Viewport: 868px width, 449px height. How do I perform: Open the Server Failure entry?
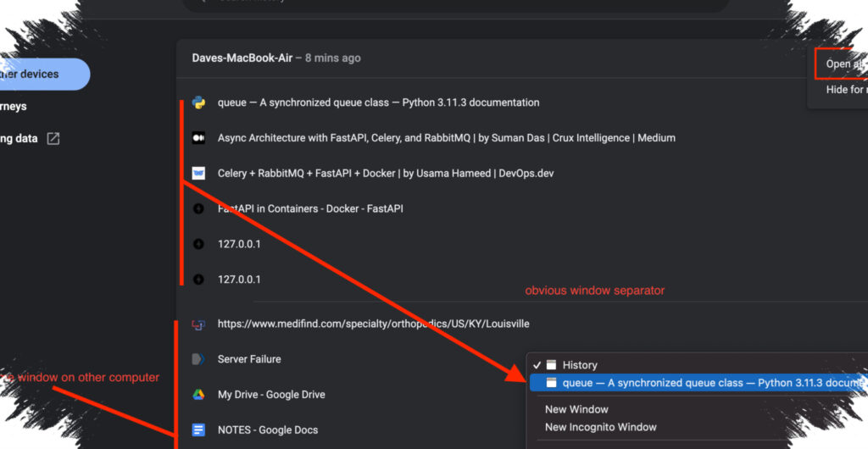tap(249, 359)
